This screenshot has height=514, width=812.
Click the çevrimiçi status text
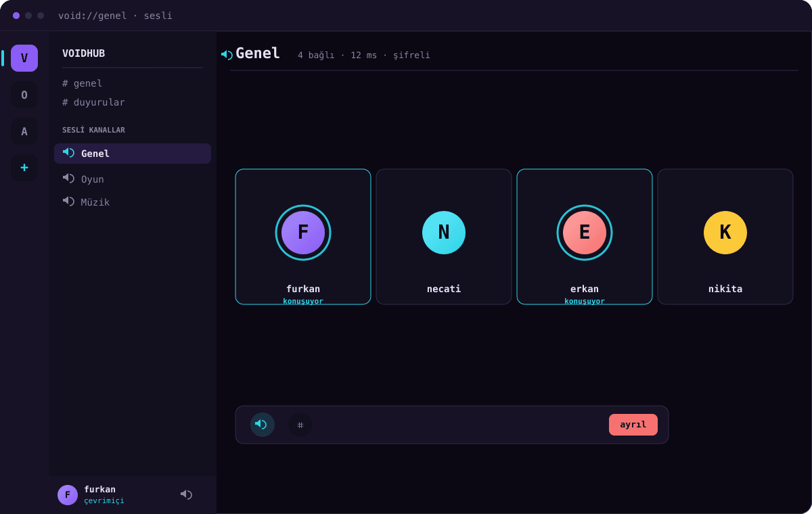click(104, 501)
